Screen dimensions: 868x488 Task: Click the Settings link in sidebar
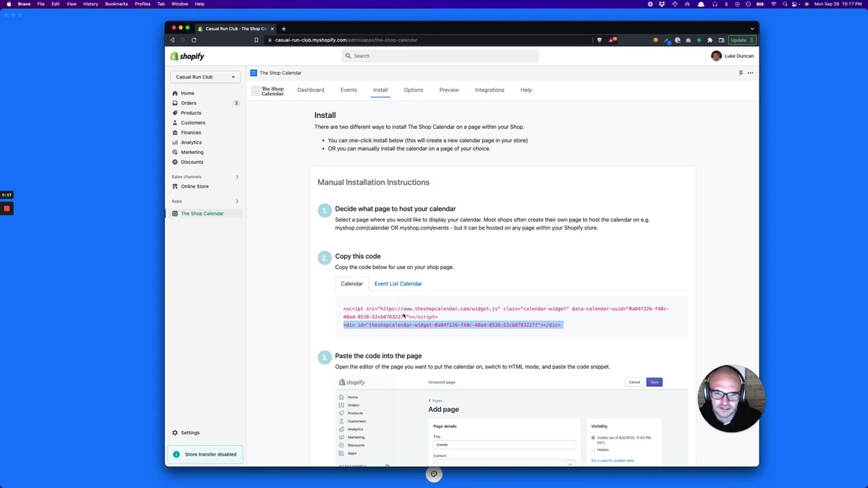coord(191,432)
